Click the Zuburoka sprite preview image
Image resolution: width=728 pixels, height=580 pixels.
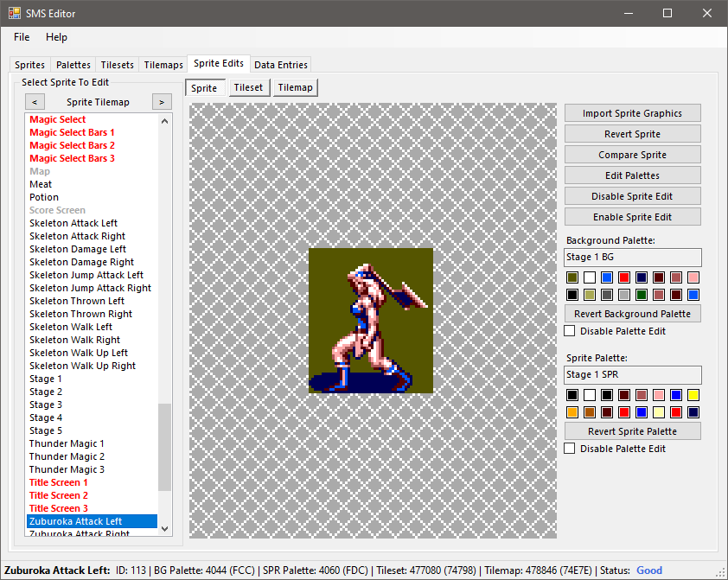tap(371, 321)
